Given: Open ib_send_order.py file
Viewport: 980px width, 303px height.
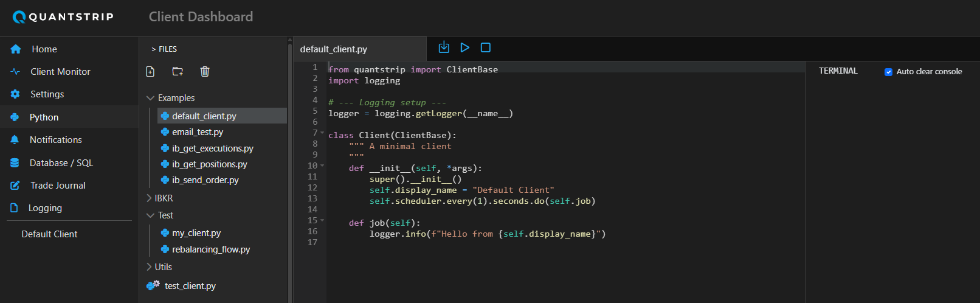Looking at the screenshot, I should 205,180.
